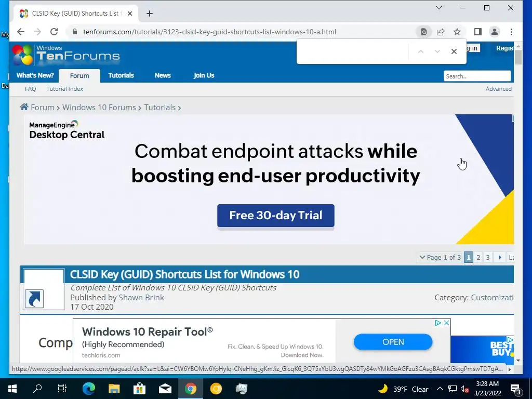The width and height of the screenshot is (532, 399).
Task: Expand the Page 1 of 3 dropdown
Action: pyautogui.click(x=440, y=257)
